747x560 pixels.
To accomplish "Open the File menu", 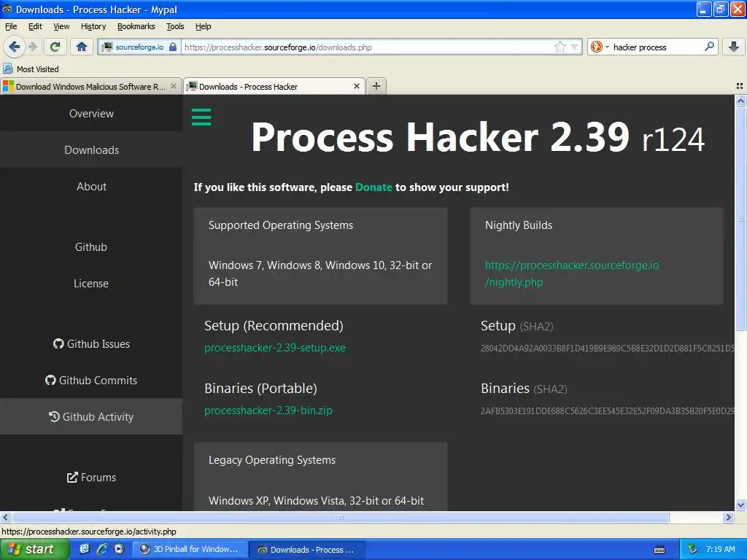I will pyautogui.click(x=11, y=26).
